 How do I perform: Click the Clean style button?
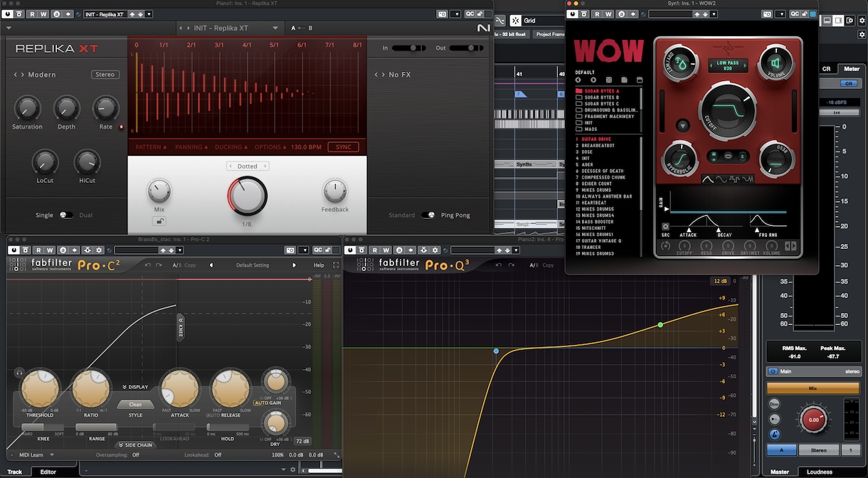tap(135, 404)
